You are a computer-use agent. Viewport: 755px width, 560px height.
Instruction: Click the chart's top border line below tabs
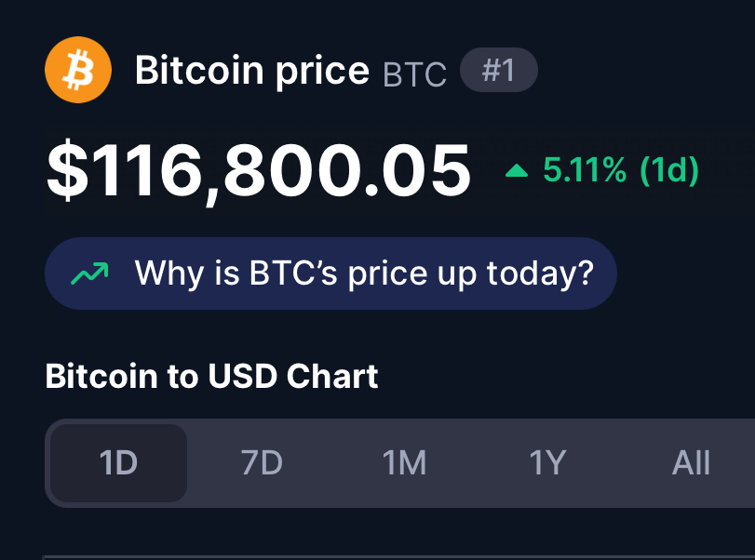tap(398, 557)
